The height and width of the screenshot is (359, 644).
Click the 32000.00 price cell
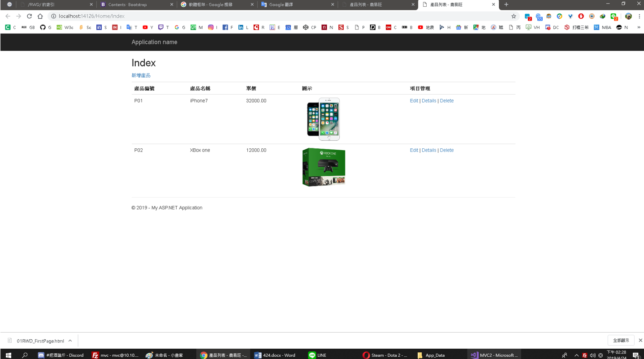256,101
